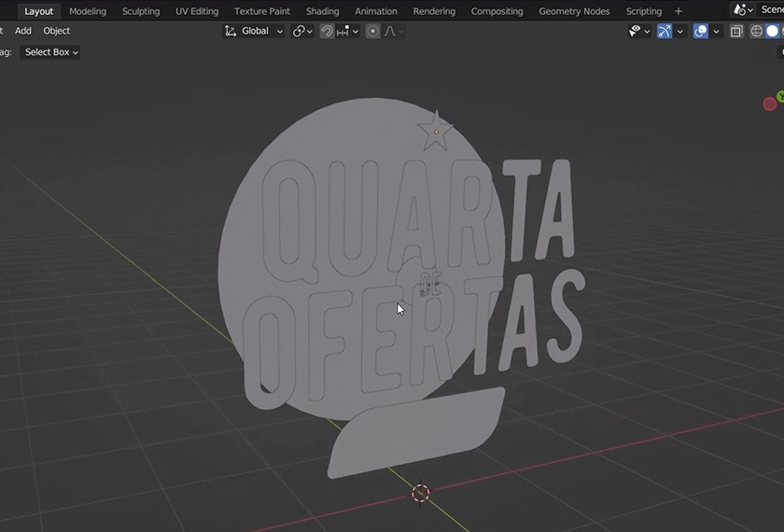Toggle viewport overlays display
This screenshot has width=784, height=532.
(701, 31)
